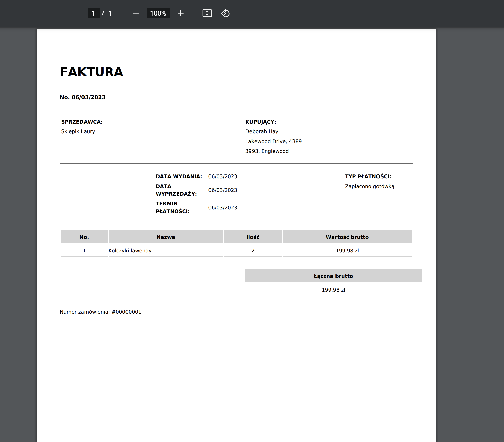
Task: Click the Ilość column header
Action: click(x=253, y=237)
